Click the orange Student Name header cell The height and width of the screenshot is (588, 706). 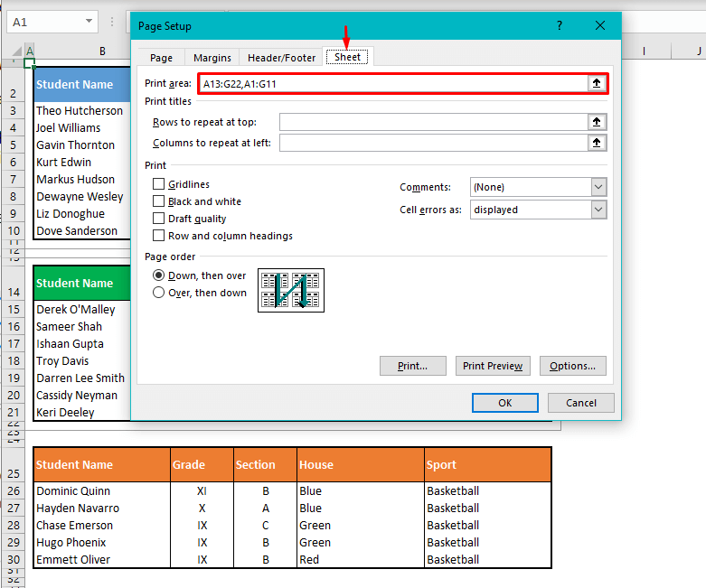(102, 465)
